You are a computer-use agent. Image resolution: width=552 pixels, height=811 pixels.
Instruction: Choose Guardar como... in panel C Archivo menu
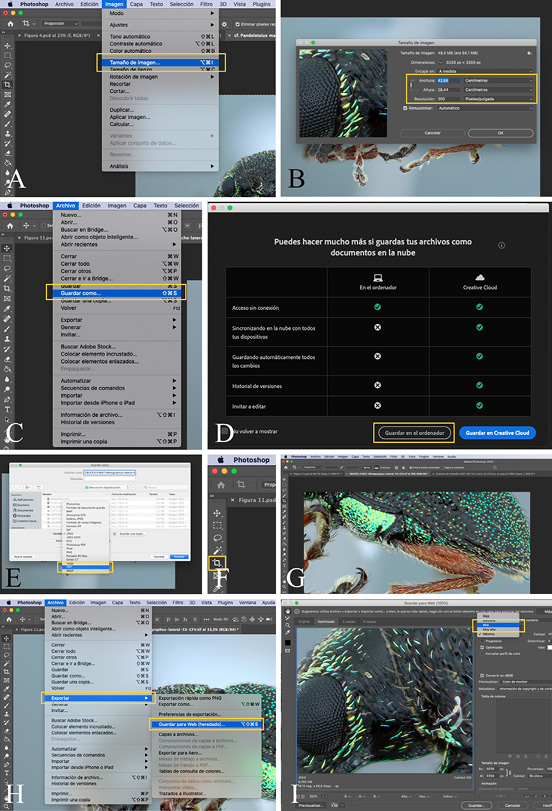pos(116,293)
